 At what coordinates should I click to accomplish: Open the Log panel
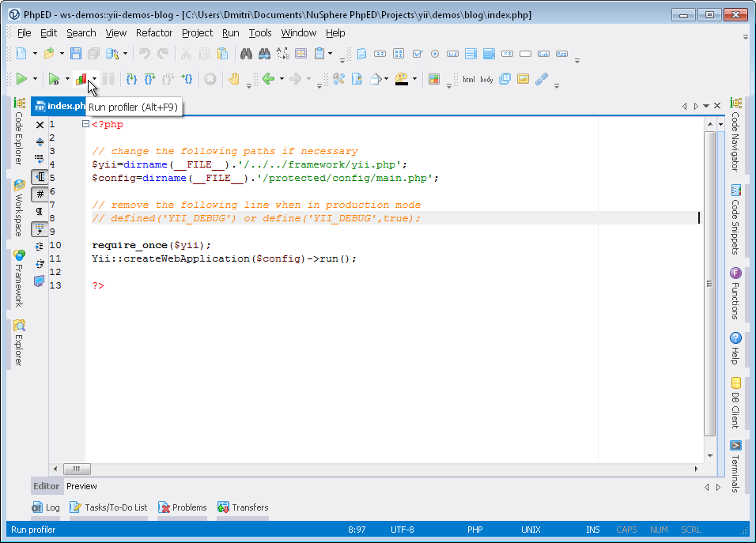point(46,507)
